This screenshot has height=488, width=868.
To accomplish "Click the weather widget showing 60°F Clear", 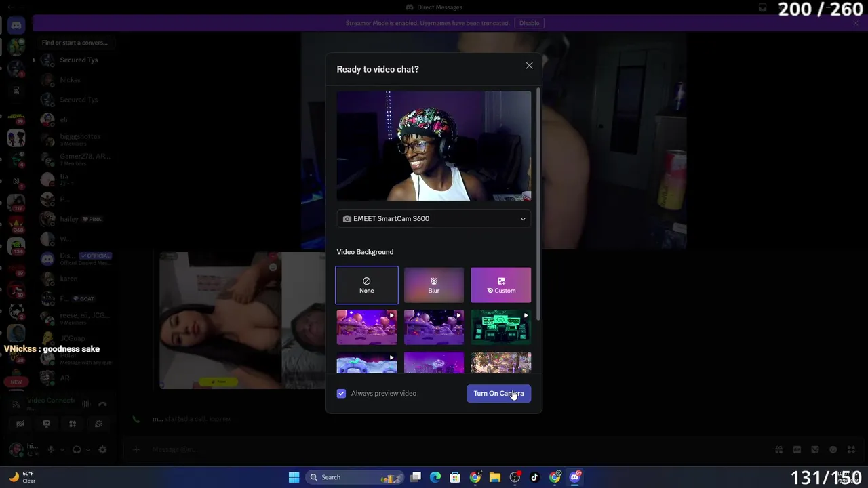I will tap(22, 477).
